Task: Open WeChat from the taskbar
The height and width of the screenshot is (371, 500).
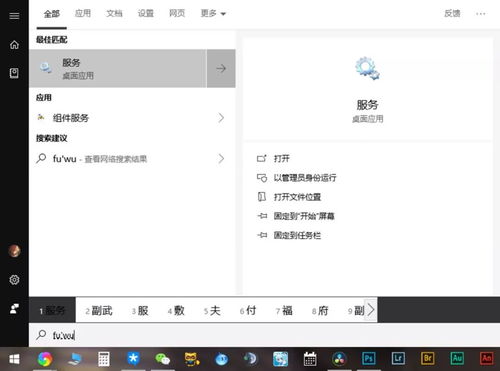Action: [163, 359]
